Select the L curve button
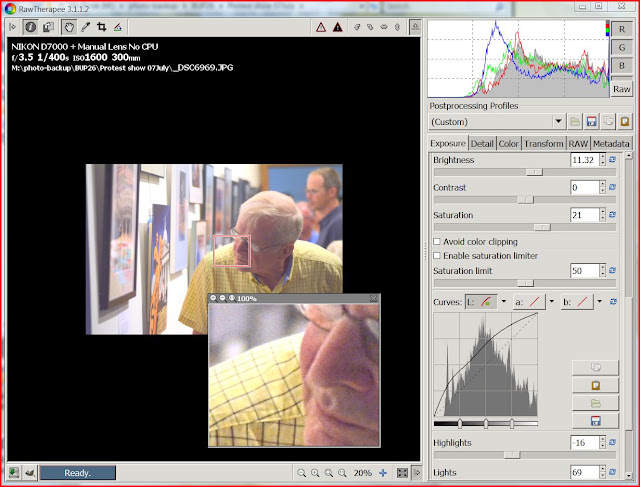 click(481, 302)
